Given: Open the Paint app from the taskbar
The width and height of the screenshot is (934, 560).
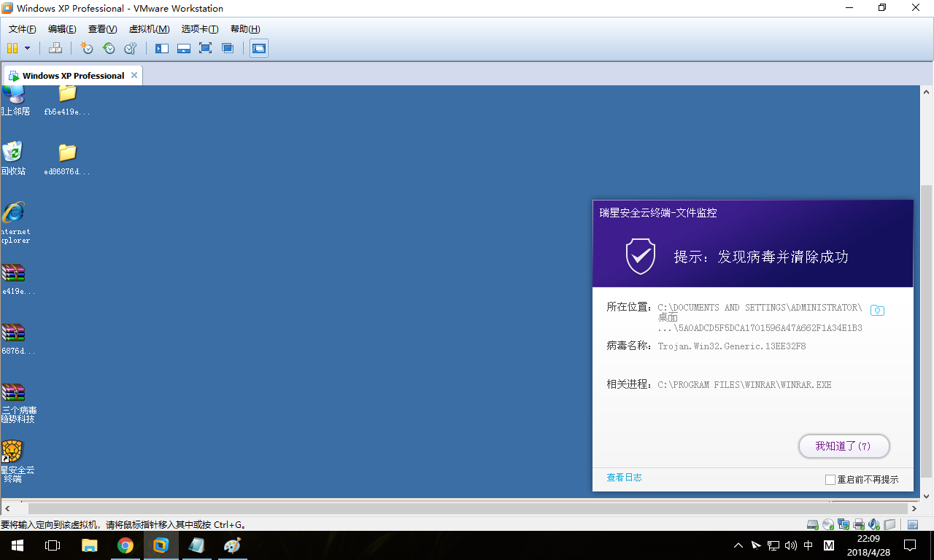Looking at the screenshot, I should click(x=232, y=545).
